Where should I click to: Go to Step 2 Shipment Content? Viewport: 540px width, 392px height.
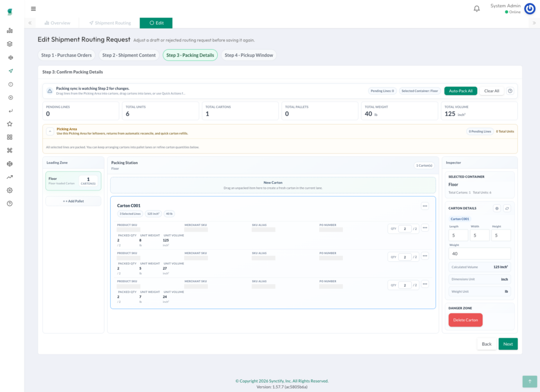click(x=129, y=55)
